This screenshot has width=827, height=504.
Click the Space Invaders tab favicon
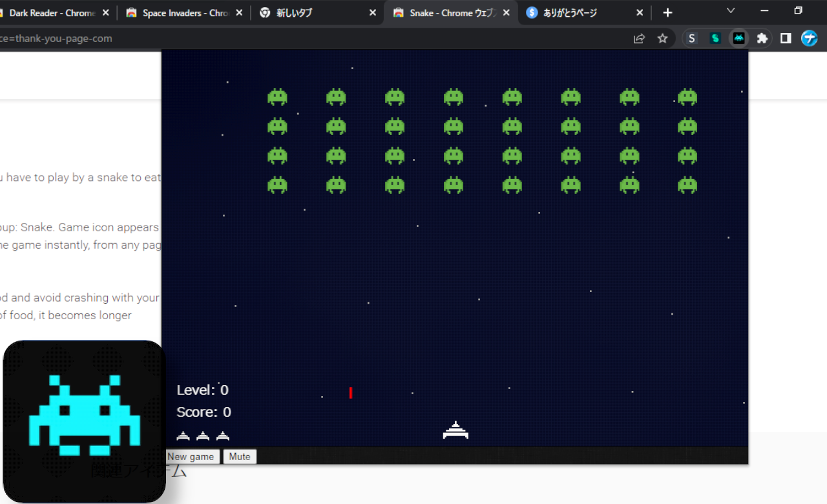coord(132,13)
